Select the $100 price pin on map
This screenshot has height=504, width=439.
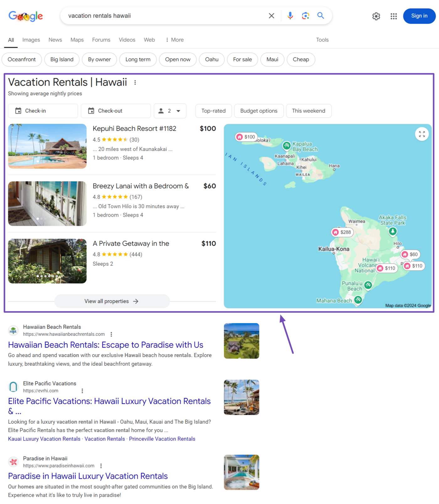click(x=246, y=137)
